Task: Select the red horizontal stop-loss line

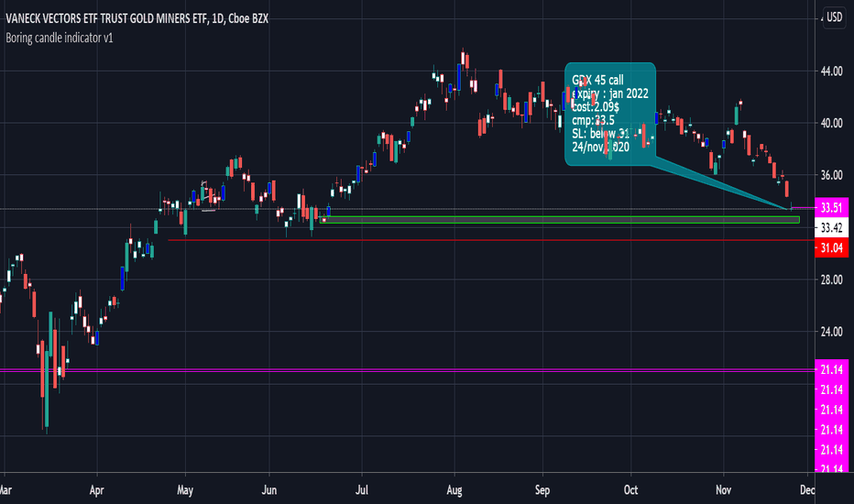Action: [491, 240]
